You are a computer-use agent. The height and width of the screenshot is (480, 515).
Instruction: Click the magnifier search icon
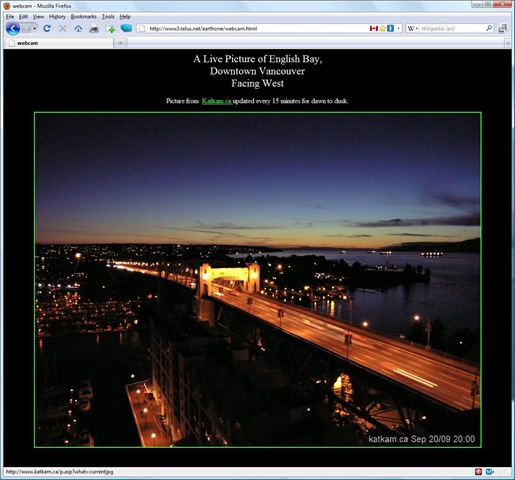[x=489, y=28]
